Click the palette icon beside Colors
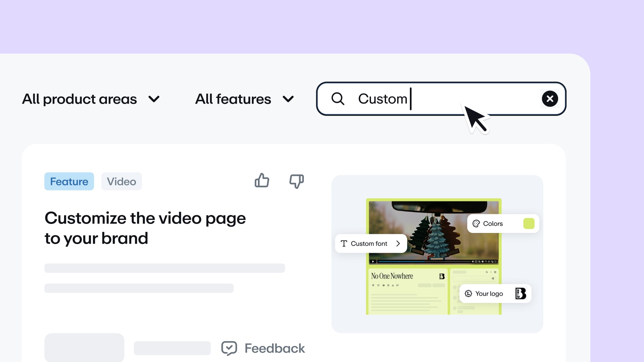 click(x=476, y=224)
